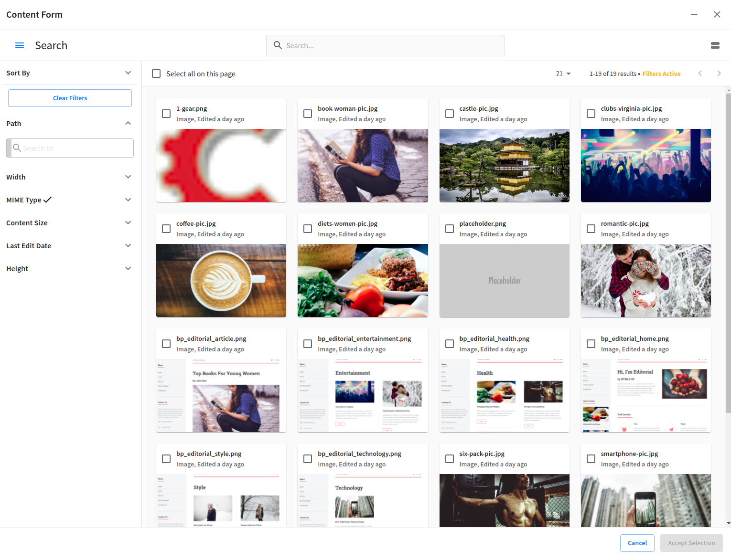Check the Select all on this page box
The image size is (731, 560).
(156, 74)
